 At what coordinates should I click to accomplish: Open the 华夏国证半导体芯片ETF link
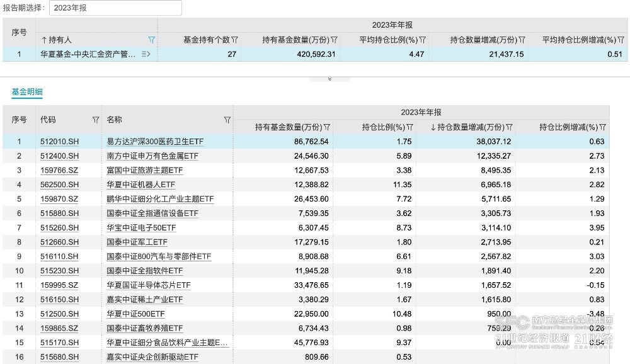(x=149, y=285)
